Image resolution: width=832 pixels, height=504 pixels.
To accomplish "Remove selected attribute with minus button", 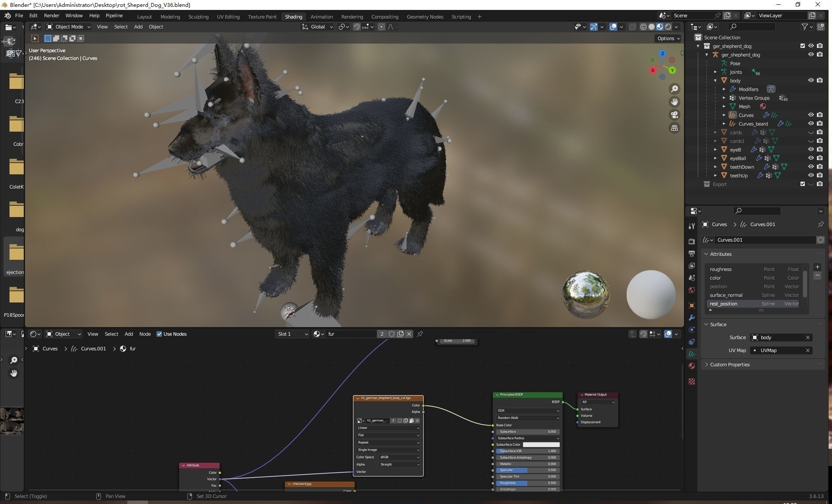I will (817, 276).
